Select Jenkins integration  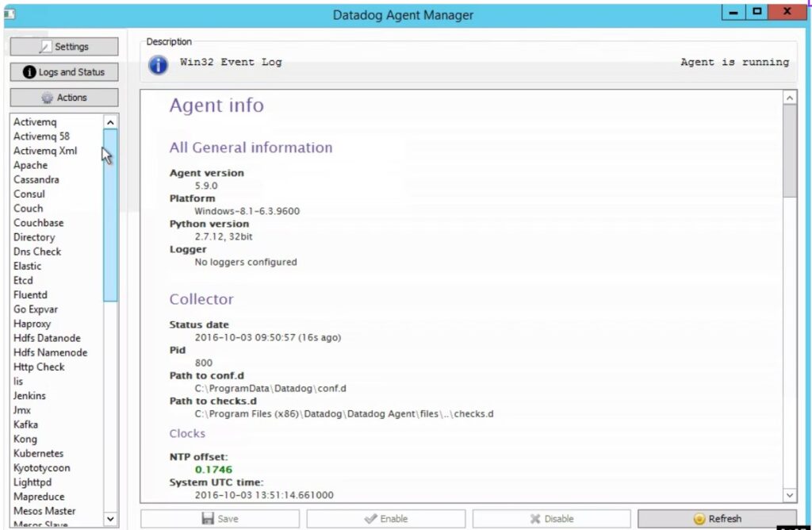(x=29, y=396)
